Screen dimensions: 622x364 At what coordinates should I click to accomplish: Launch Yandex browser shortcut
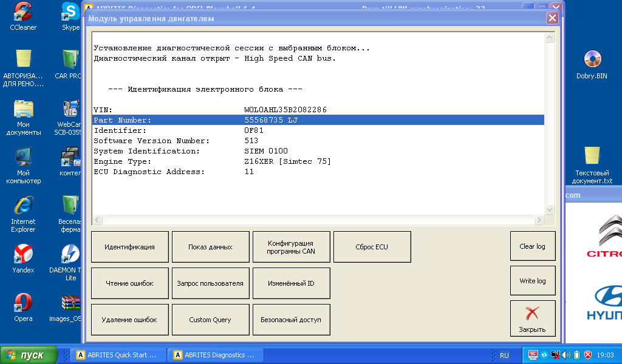[23, 258]
